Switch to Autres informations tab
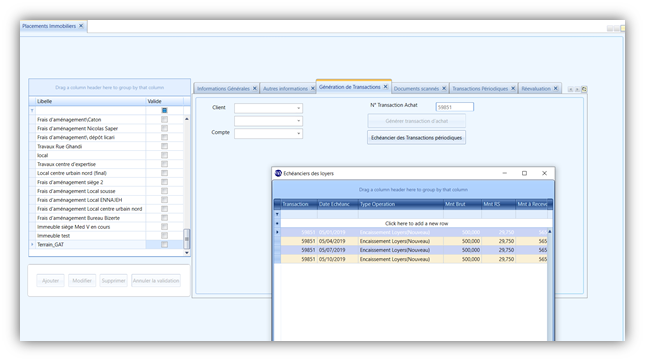 (285, 88)
